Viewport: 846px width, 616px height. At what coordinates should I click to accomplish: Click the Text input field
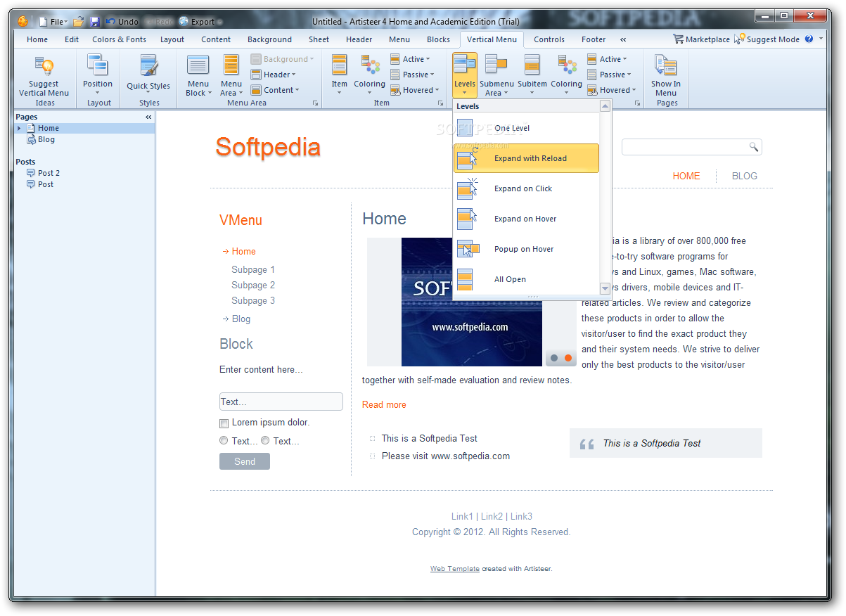point(281,402)
